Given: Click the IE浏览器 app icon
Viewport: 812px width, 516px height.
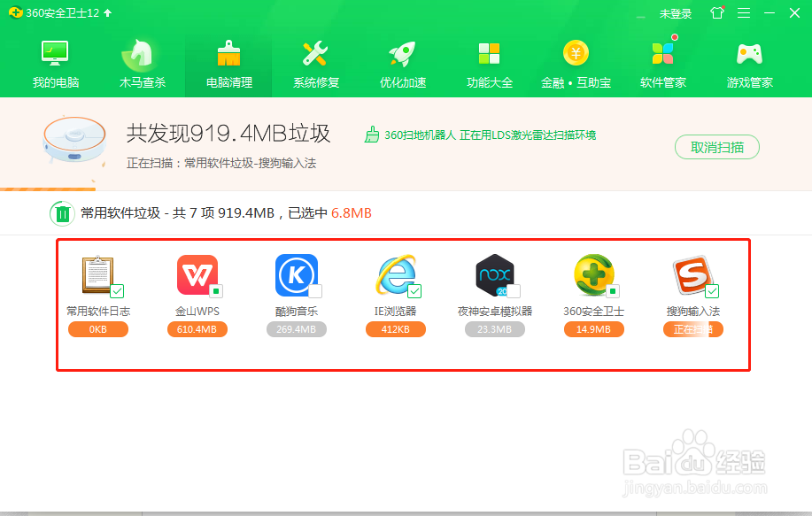Looking at the screenshot, I should (x=396, y=274).
